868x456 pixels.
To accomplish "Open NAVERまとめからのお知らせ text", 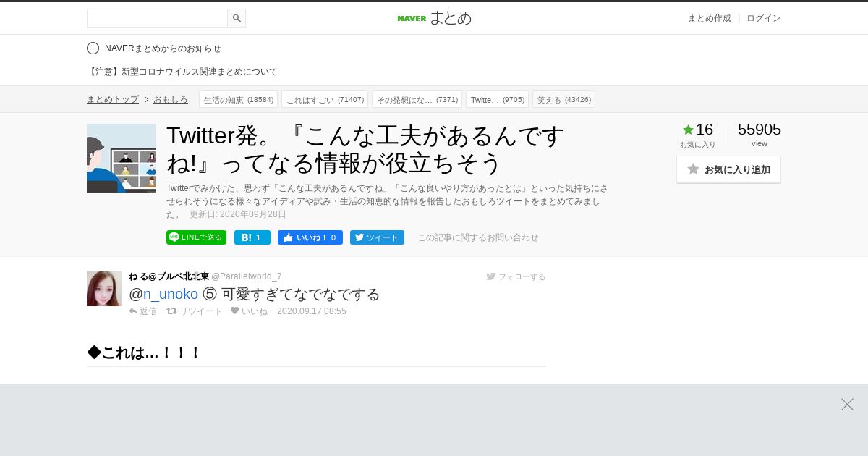I will click(x=163, y=48).
